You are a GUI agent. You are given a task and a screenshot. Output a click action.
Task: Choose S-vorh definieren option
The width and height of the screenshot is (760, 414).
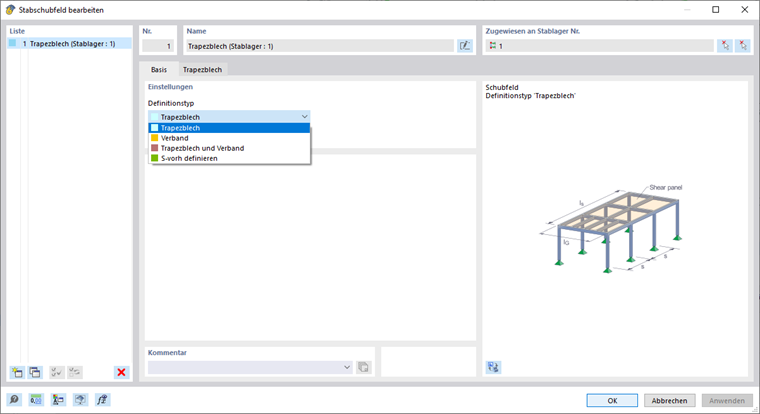pos(229,159)
